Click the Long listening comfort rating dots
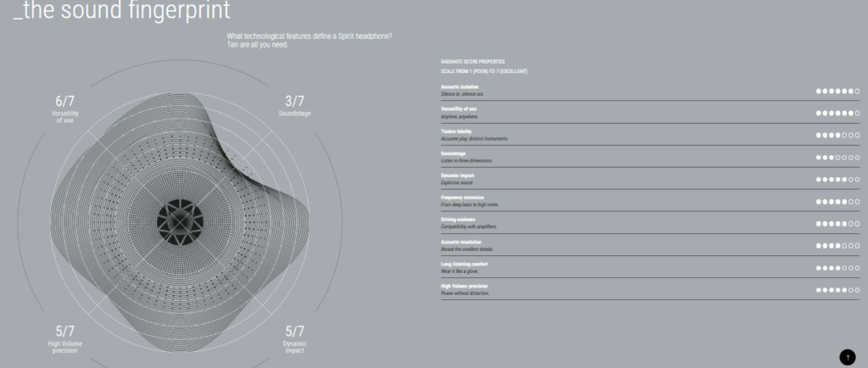The height and width of the screenshot is (368, 868). click(x=837, y=268)
